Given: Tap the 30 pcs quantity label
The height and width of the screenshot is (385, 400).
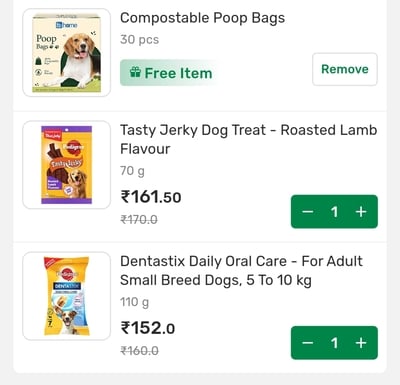Looking at the screenshot, I should click(139, 39).
